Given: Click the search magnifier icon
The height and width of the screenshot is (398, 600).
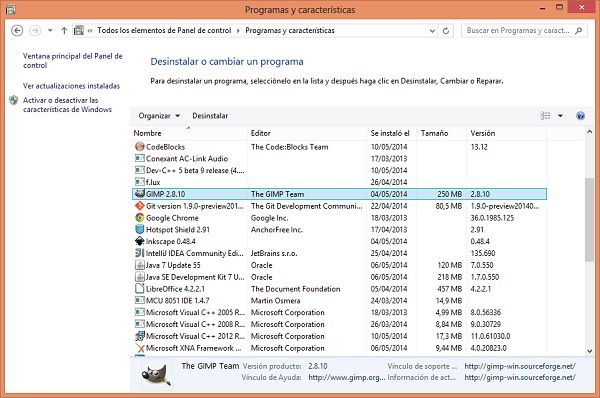Looking at the screenshot, I should (579, 31).
